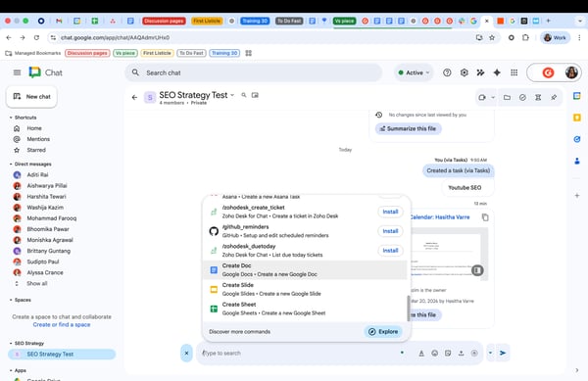This screenshot has width=588, height=381.
Task: Collapse the Spaces section
Action: [11, 300]
